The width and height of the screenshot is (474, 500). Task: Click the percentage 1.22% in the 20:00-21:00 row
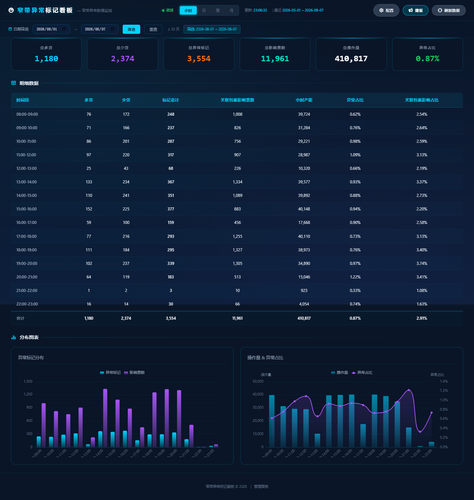[x=355, y=277]
